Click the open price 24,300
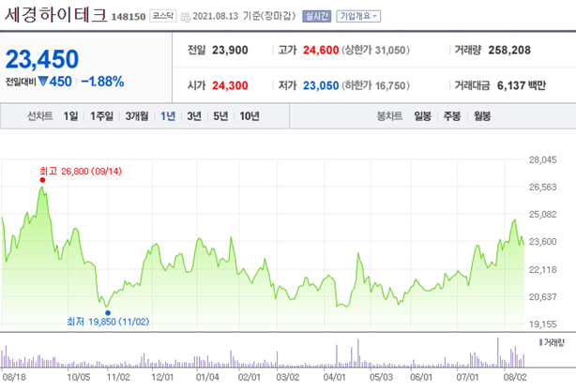 230,85
